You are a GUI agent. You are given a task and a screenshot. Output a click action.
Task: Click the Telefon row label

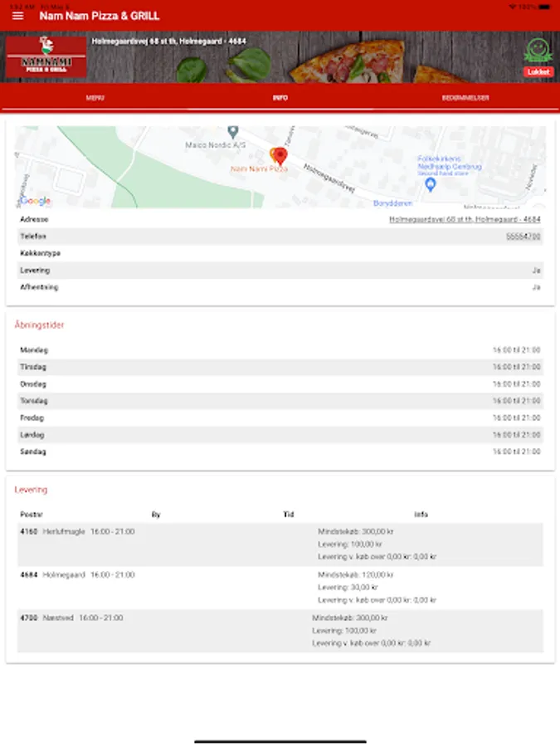click(33, 237)
